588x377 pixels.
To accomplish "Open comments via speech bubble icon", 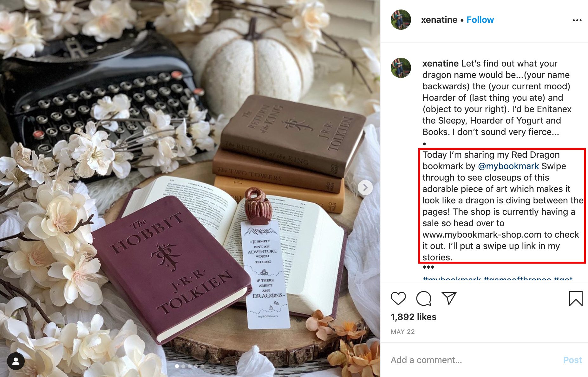I will point(424,298).
